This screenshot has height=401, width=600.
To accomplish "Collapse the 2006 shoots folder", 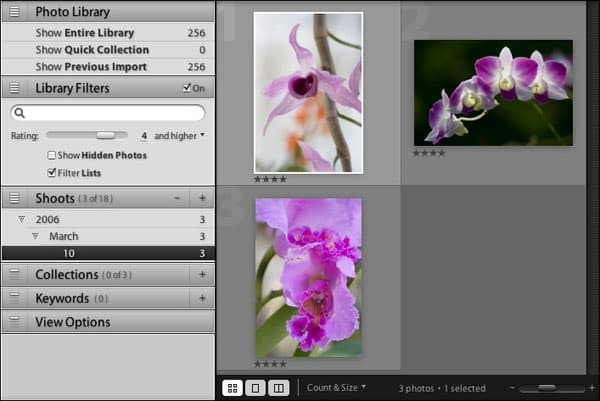I will (x=22, y=219).
